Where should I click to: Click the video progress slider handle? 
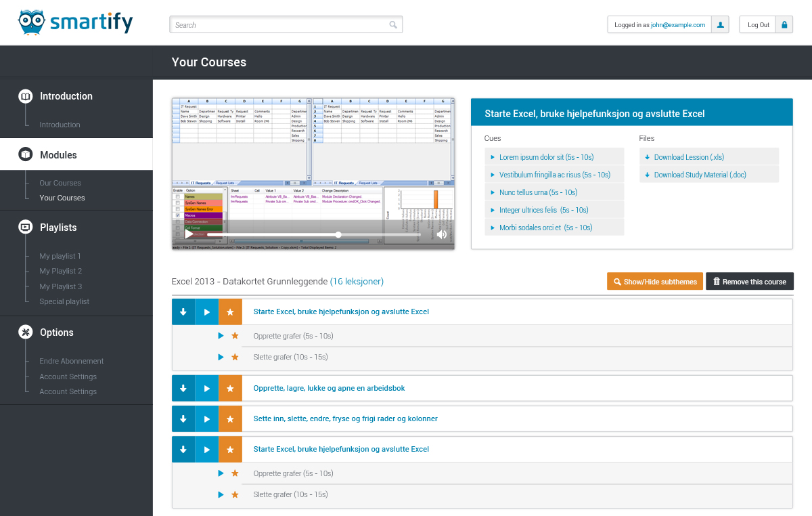(338, 235)
